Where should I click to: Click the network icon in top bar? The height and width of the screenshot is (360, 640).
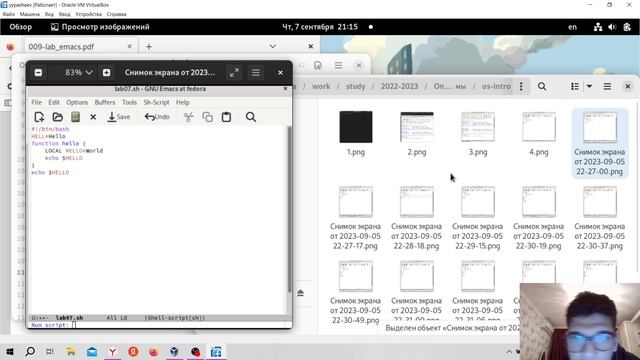point(598,27)
